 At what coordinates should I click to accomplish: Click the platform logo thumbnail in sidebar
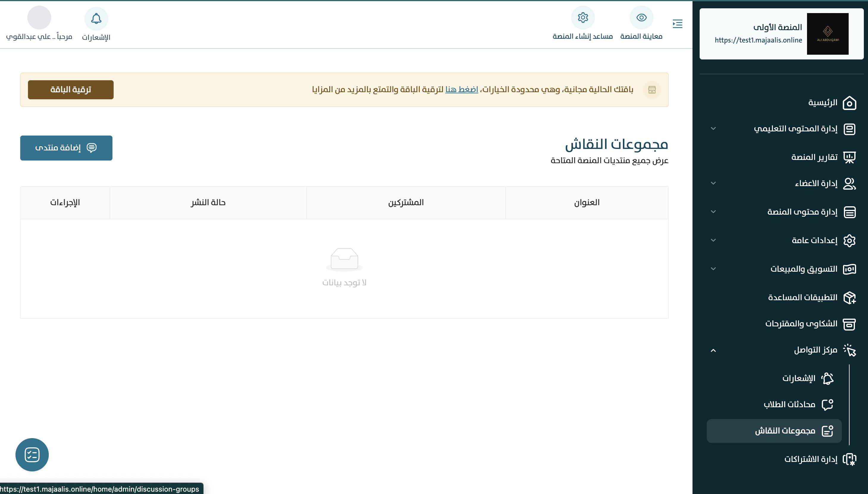click(x=827, y=34)
